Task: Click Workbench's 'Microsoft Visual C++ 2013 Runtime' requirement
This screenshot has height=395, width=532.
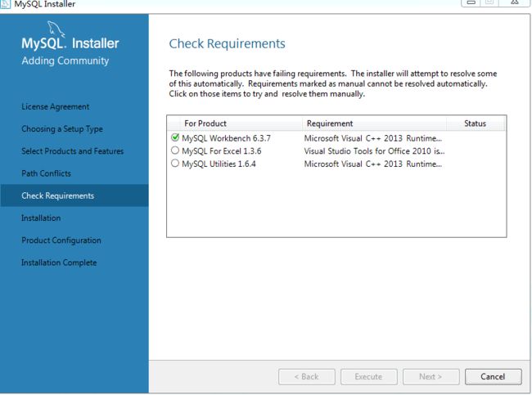Action: coord(373,138)
